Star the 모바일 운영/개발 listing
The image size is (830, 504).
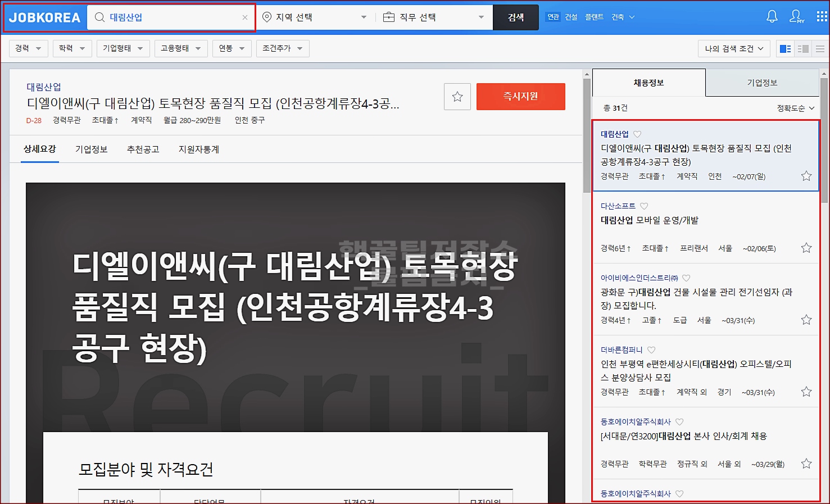806,248
